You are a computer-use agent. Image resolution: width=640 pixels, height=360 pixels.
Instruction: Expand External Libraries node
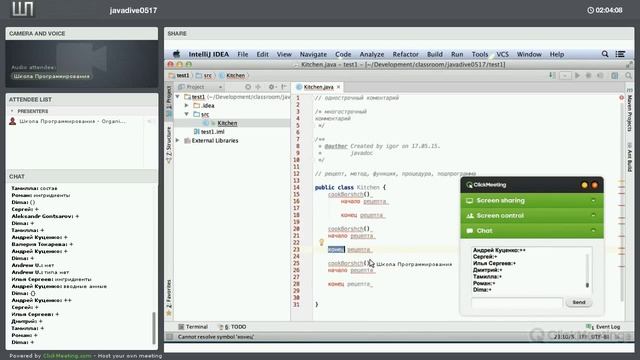(x=178, y=140)
